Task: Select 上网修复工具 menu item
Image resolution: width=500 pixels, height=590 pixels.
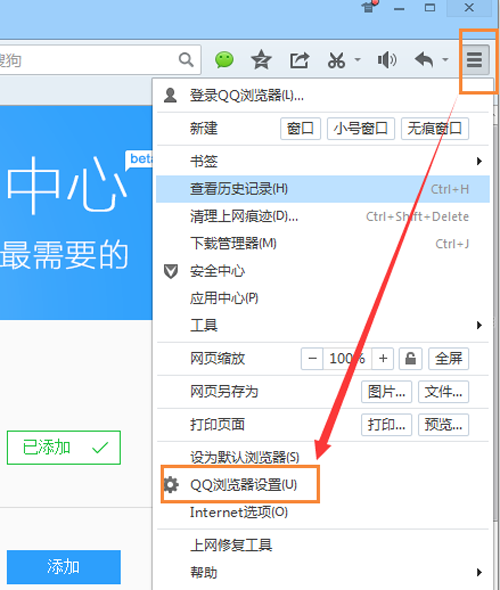Action: pyautogui.click(x=323, y=545)
